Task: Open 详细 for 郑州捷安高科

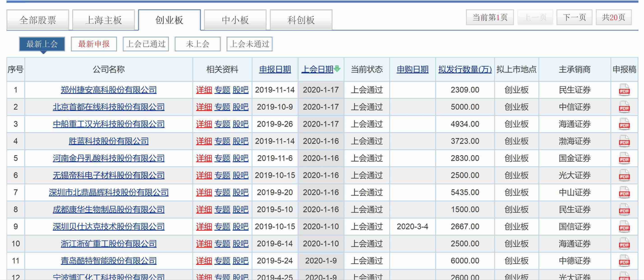Action: tap(204, 90)
